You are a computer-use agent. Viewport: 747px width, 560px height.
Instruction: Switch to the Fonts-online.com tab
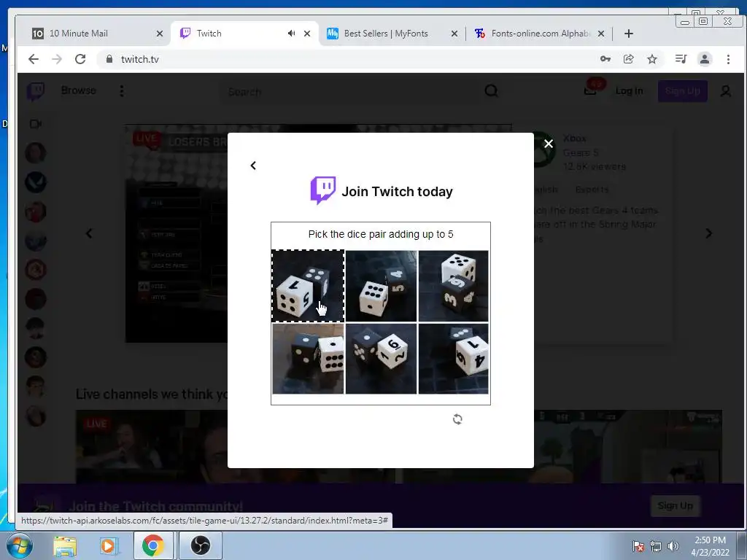(541, 34)
